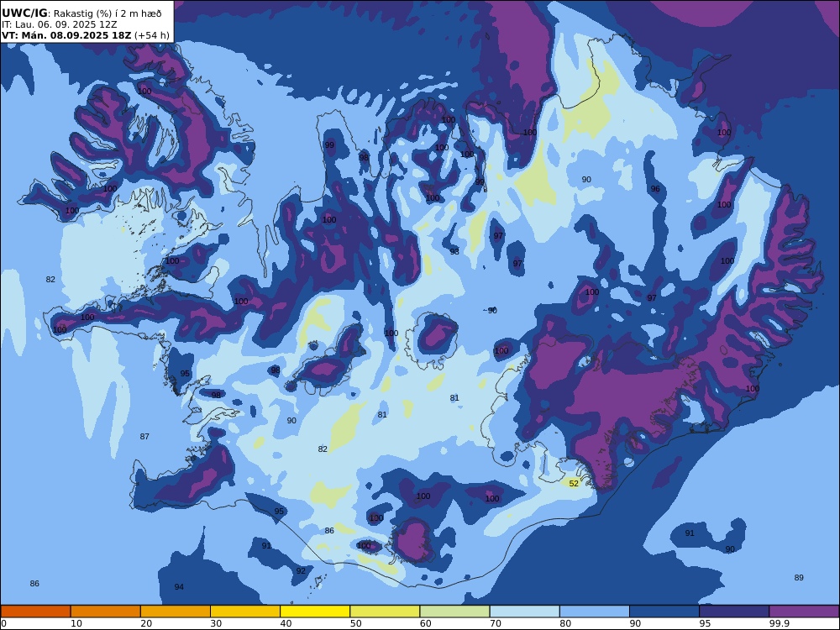Image resolution: width=840 pixels, height=630 pixels.
Task: Click the '94' humidity value on the map
Action: (x=179, y=587)
